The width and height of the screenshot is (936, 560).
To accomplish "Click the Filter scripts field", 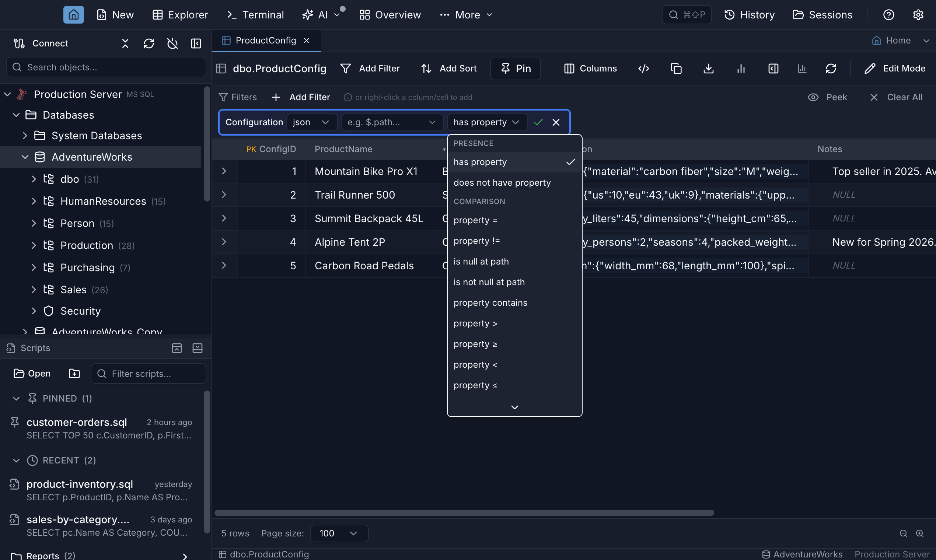I will tap(149, 374).
